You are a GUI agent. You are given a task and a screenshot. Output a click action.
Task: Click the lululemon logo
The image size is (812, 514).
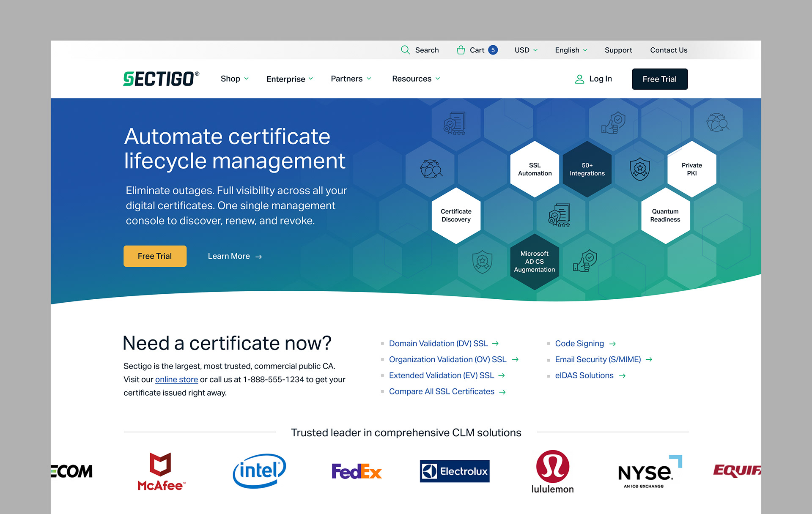click(553, 472)
